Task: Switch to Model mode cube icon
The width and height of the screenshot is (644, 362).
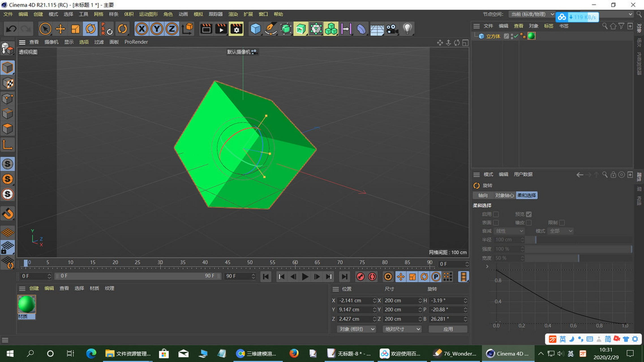Action: (x=8, y=68)
